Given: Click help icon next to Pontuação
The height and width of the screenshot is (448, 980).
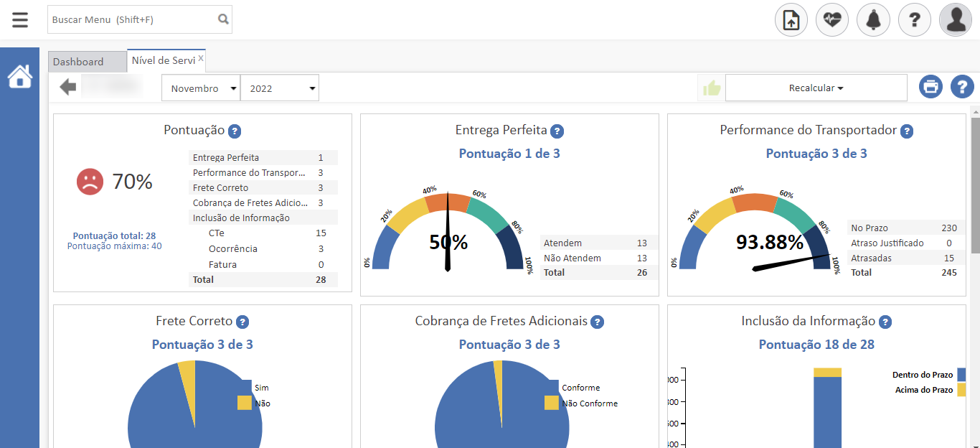Looking at the screenshot, I should 234,131.
